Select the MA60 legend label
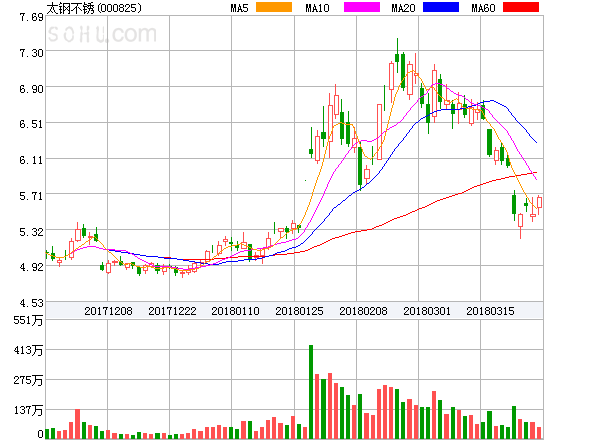The image size is (600, 440). click(483, 8)
